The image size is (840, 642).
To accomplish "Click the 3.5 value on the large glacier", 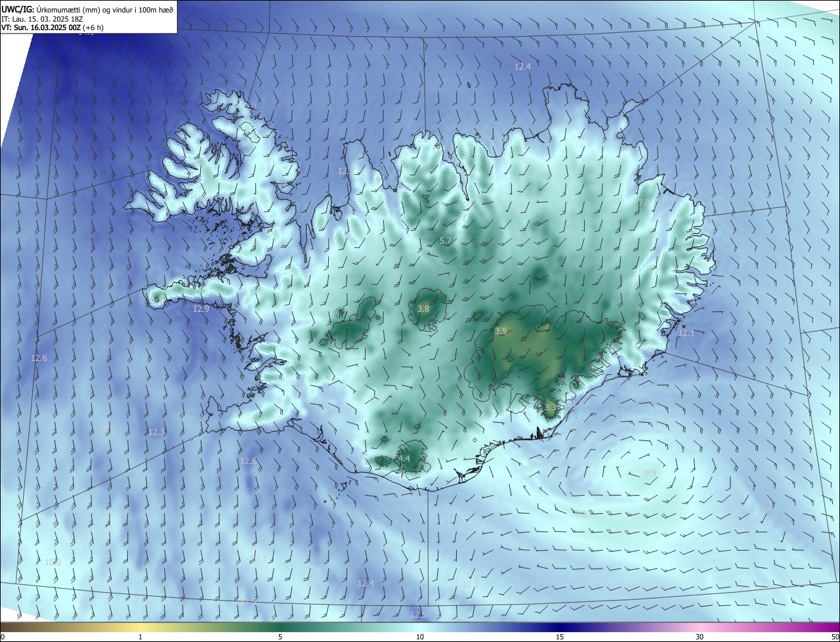I will (501, 332).
